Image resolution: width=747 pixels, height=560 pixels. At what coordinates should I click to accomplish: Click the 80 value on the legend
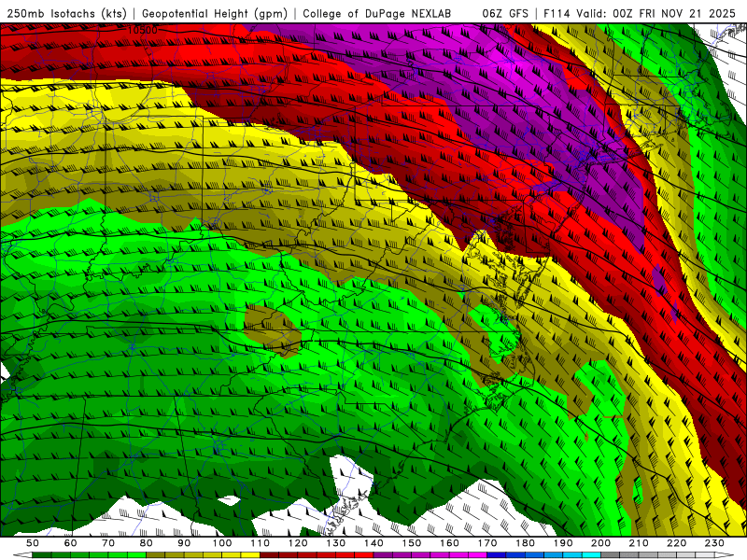tap(147, 543)
